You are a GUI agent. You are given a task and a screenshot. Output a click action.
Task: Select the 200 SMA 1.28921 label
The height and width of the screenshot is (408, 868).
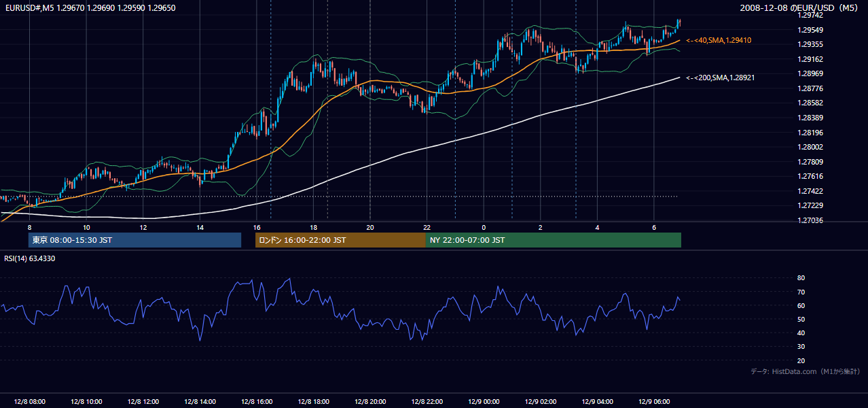coord(721,78)
